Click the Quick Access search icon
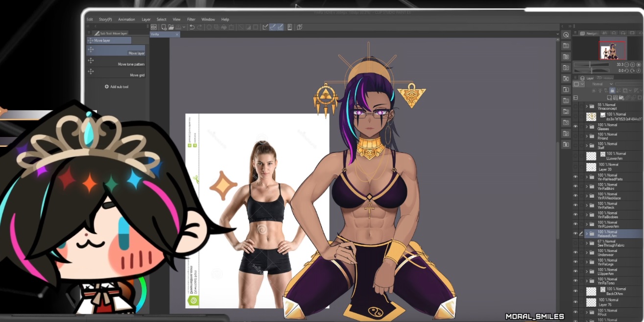This screenshot has width=644, height=322. click(x=566, y=35)
